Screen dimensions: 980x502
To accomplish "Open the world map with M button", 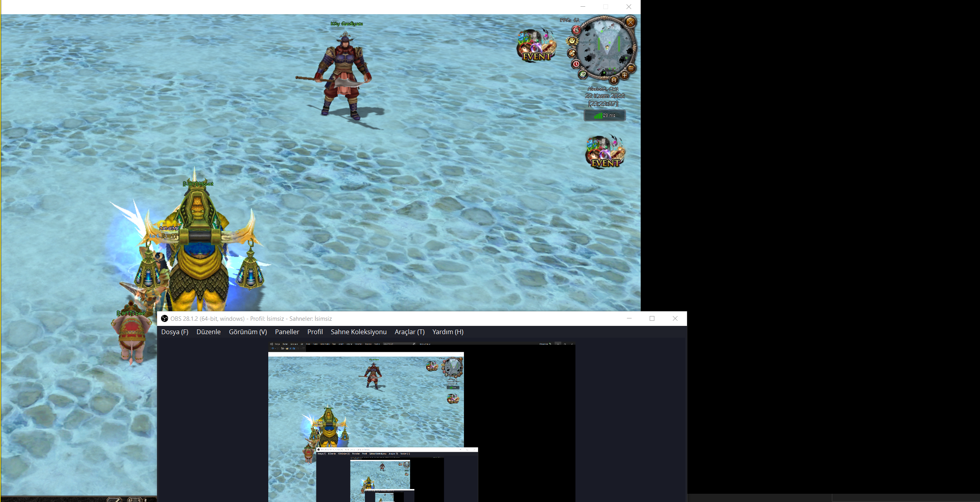I will click(614, 80).
